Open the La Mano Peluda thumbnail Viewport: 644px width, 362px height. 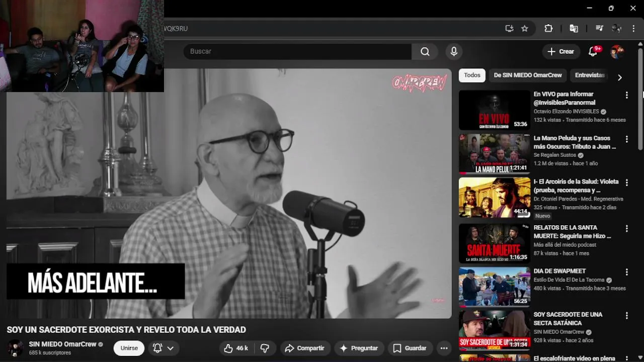495,154
